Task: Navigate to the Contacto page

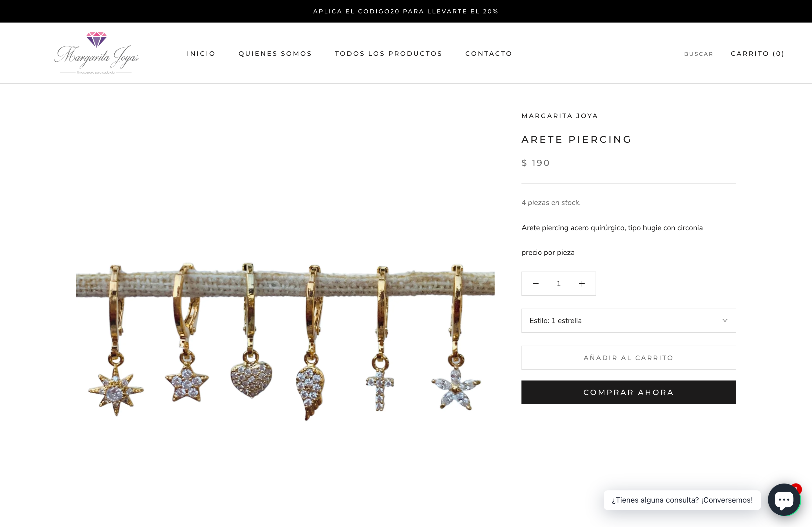Action: (x=488, y=53)
